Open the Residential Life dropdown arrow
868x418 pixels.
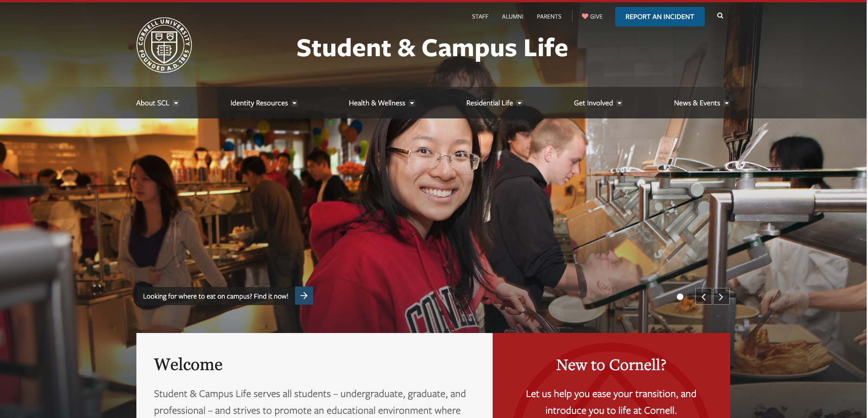pos(520,103)
